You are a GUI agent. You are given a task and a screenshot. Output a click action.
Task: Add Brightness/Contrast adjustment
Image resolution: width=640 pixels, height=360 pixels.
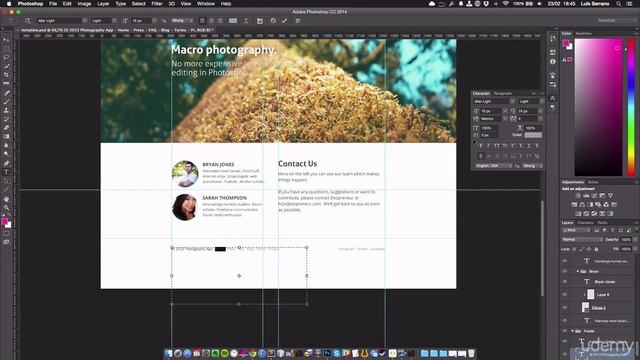pyautogui.click(x=578, y=196)
